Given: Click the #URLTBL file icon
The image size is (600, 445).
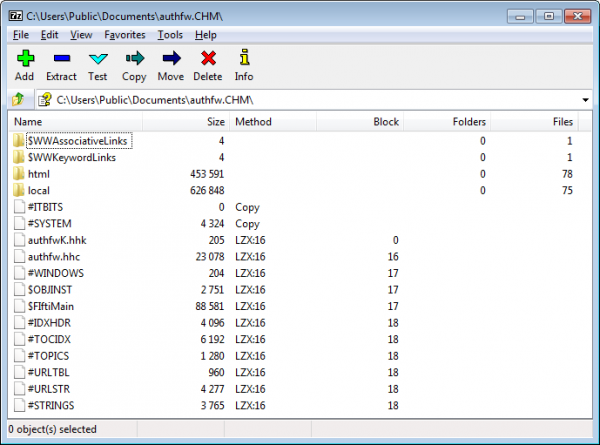Looking at the screenshot, I should click(19, 372).
